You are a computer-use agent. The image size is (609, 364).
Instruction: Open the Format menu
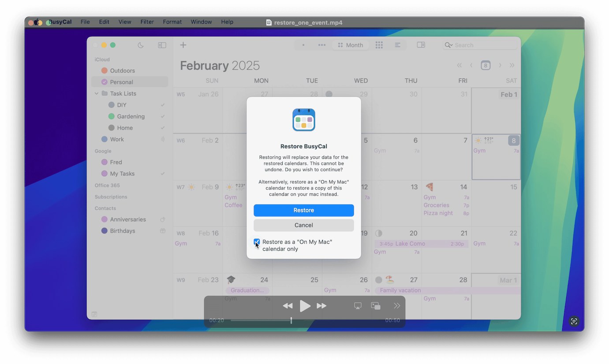(x=172, y=22)
